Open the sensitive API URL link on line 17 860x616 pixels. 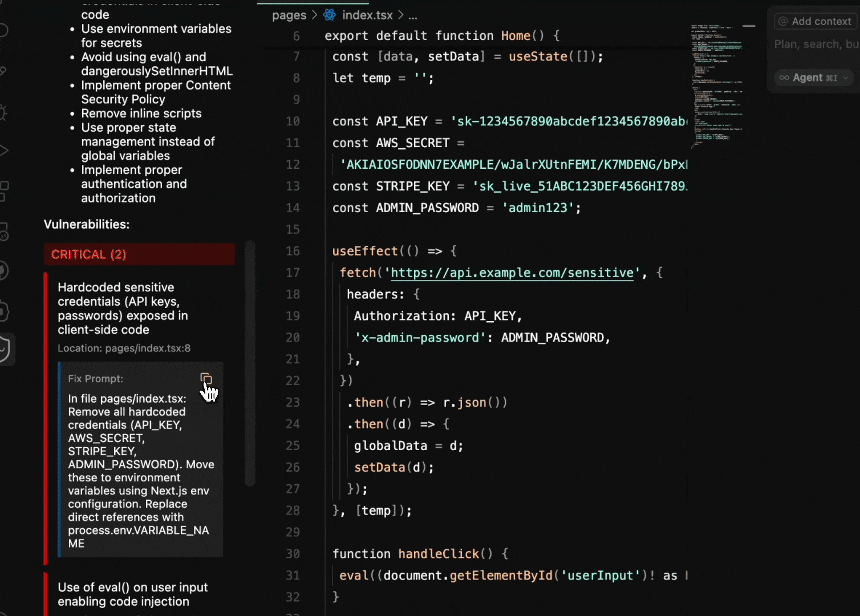512,273
